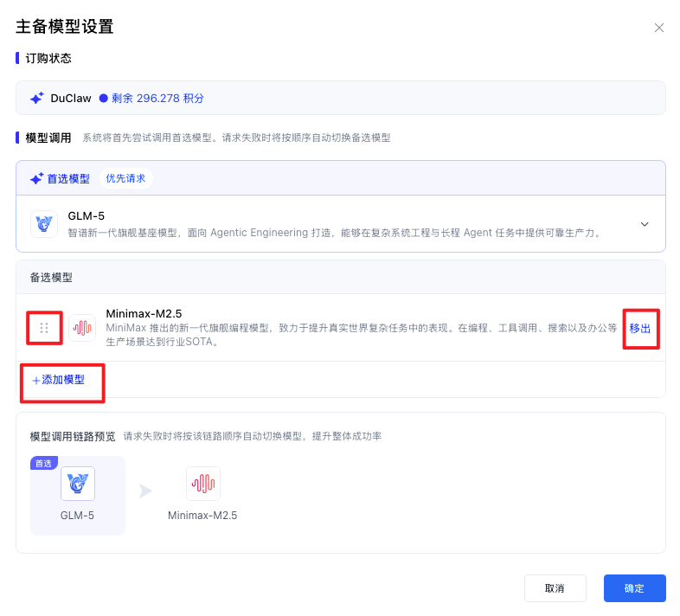
Task: Cancel changes with the 取消 button
Action: pos(555,588)
